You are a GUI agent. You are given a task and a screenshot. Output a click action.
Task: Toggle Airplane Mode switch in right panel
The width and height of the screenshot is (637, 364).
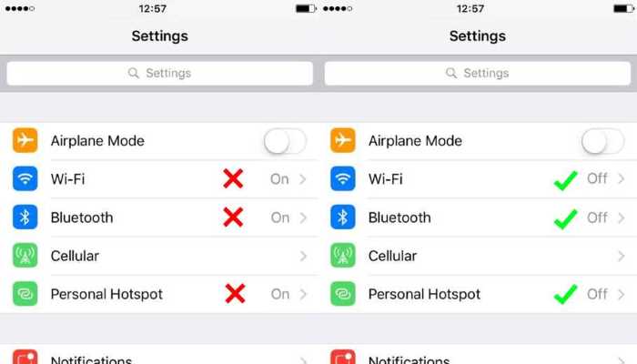coord(602,141)
